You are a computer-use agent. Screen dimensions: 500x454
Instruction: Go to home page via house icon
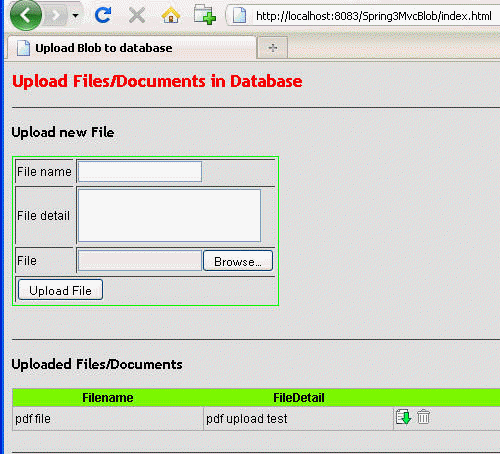click(171, 15)
